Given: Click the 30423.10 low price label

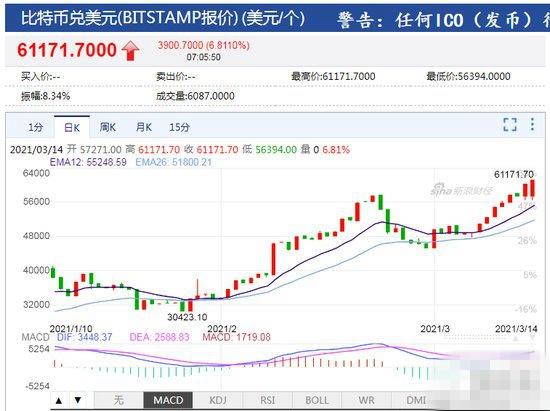Looking at the screenshot, I should point(187,317).
